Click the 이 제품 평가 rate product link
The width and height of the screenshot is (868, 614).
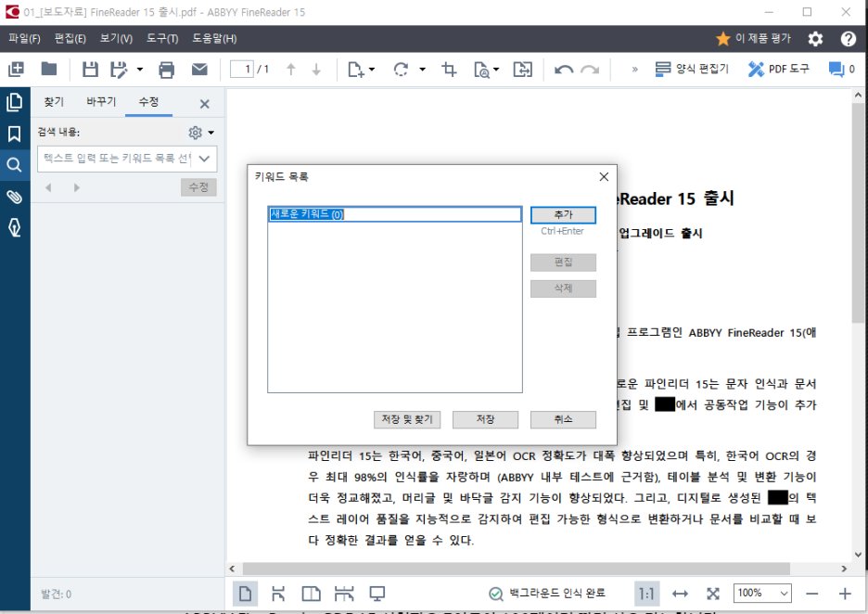753,38
